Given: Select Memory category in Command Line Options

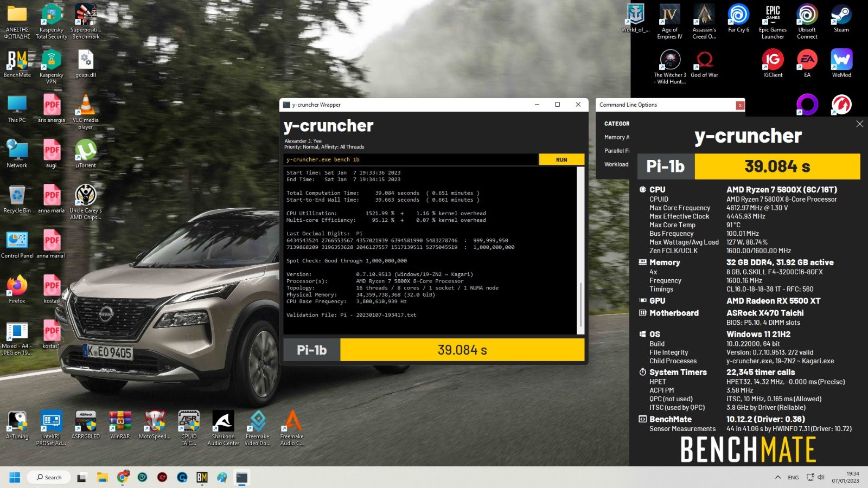Looking at the screenshot, I should (x=617, y=137).
